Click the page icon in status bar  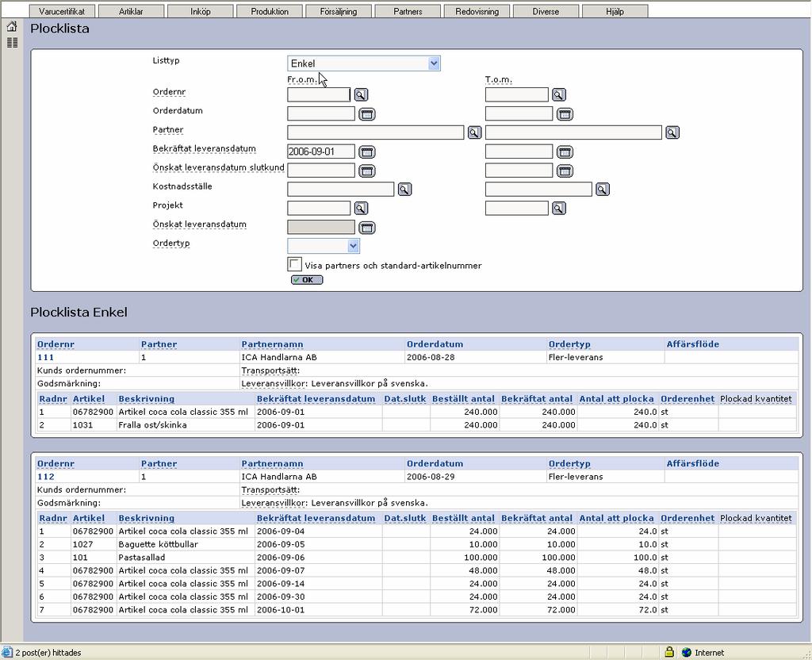(x=6, y=652)
